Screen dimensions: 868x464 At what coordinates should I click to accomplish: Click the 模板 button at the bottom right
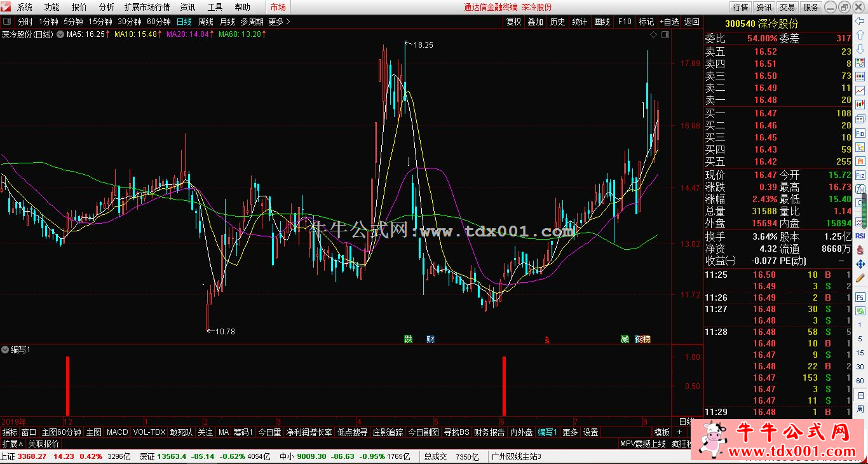pos(662,432)
